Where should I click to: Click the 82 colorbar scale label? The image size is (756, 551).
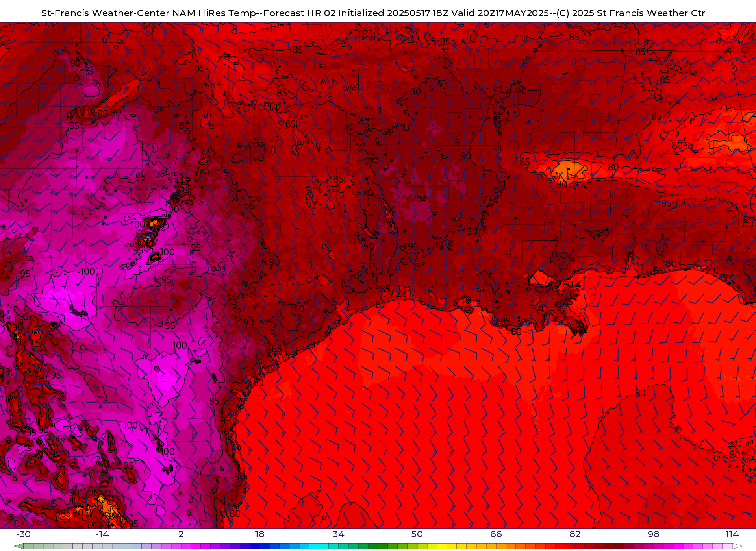[575, 534]
